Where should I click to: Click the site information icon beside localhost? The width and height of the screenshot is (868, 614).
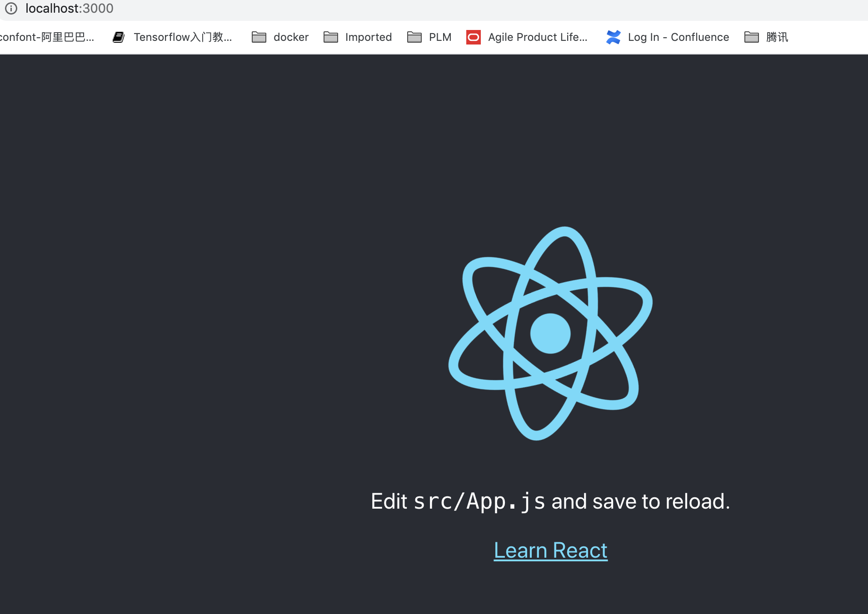(x=11, y=9)
